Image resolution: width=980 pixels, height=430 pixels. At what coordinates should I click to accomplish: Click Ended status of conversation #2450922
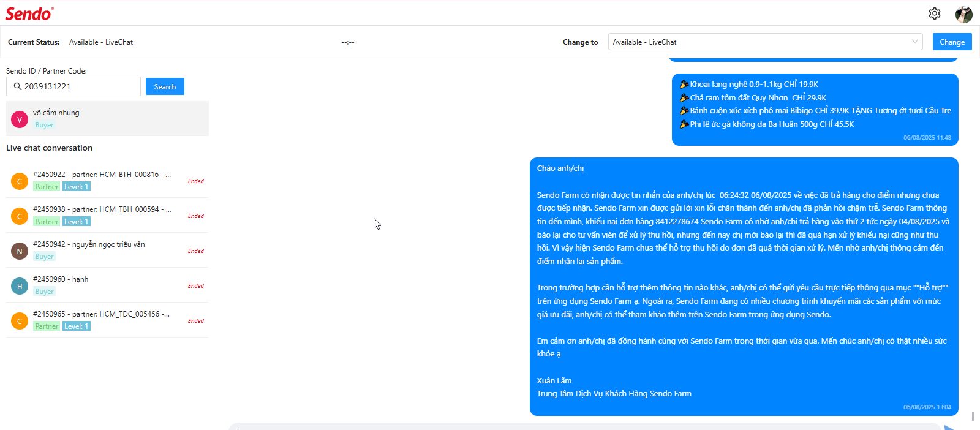coord(196,181)
